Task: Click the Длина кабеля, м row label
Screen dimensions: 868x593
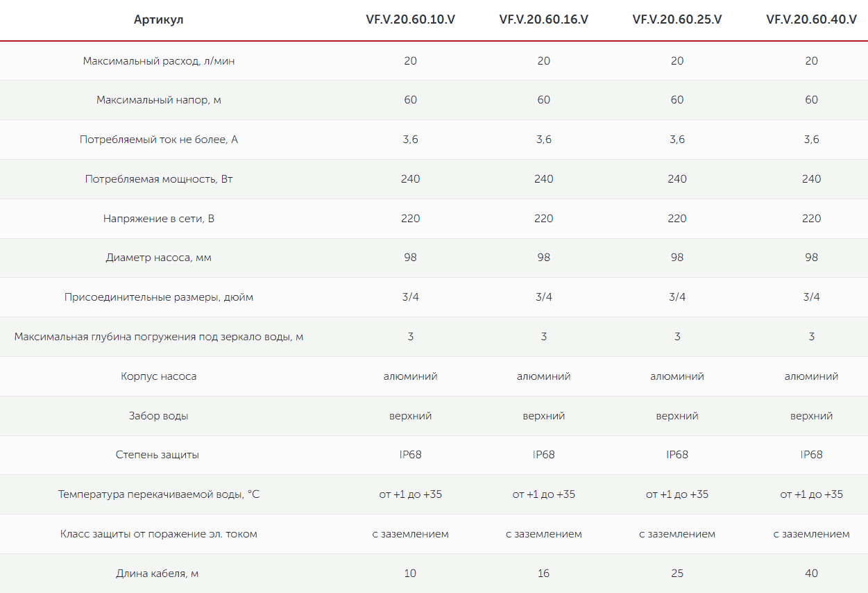Action: click(x=158, y=574)
